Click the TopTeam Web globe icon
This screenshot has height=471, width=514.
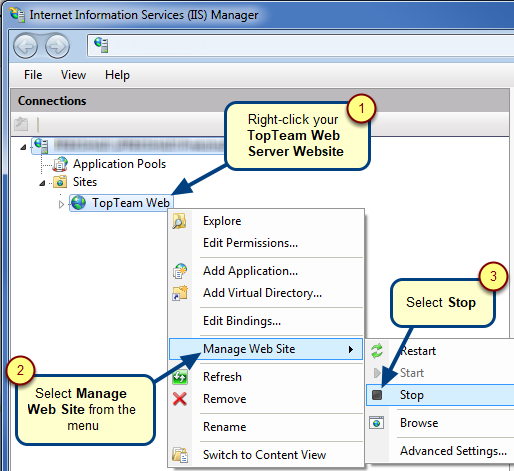(79, 203)
